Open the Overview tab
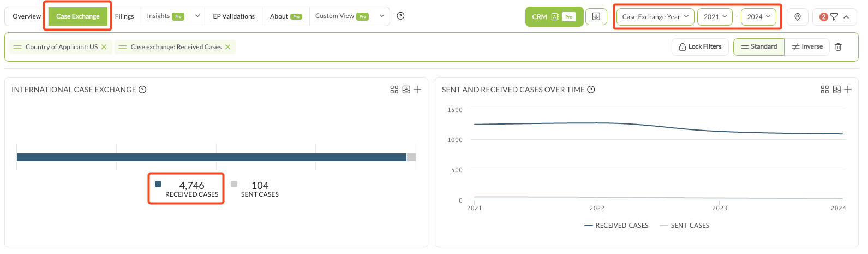This screenshot has width=868, height=254. (x=26, y=16)
